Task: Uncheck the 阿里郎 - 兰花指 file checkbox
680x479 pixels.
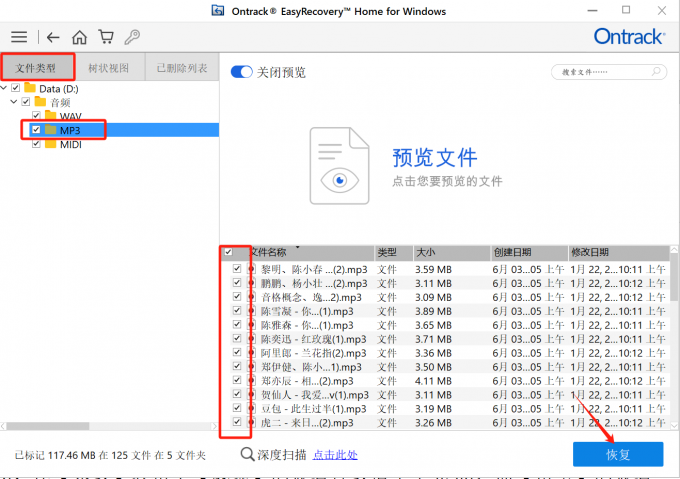Action: pyautogui.click(x=237, y=352)
